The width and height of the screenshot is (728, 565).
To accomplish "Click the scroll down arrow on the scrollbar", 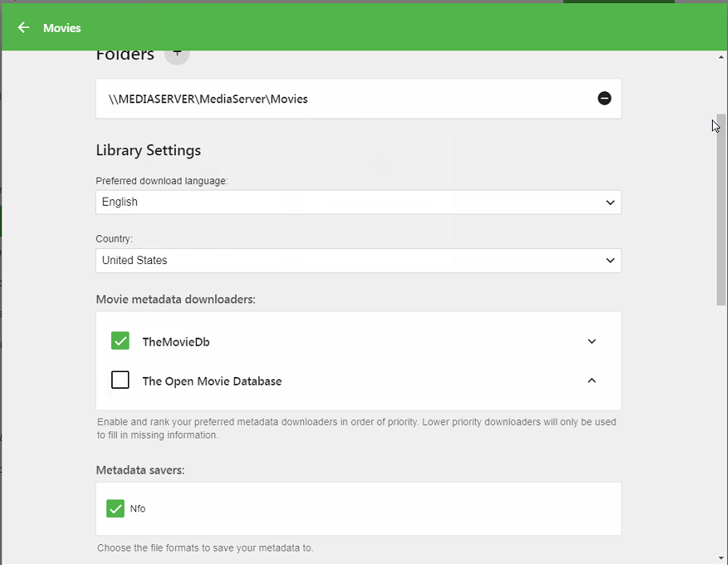I will click(x=721, y=557).
